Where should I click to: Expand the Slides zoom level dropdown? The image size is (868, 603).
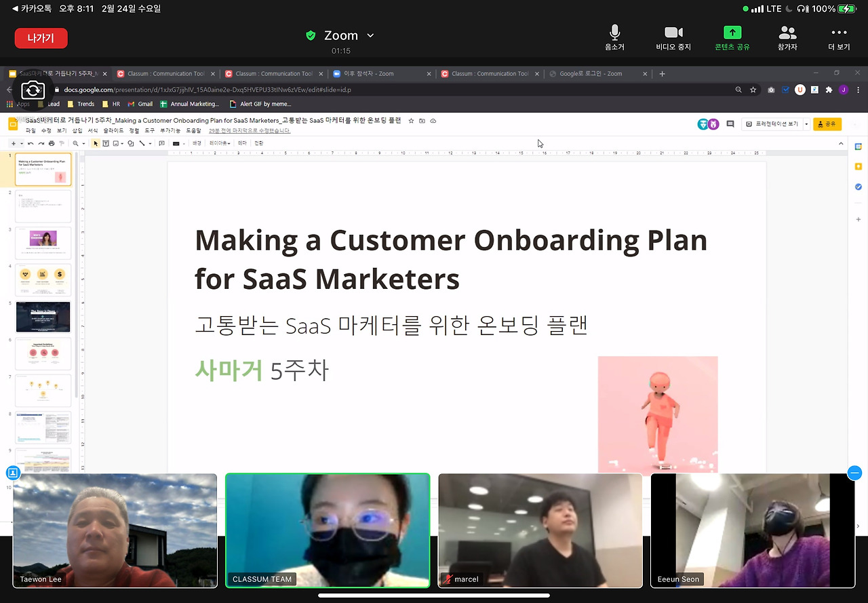pyautogui.click(x=83, y=144)
